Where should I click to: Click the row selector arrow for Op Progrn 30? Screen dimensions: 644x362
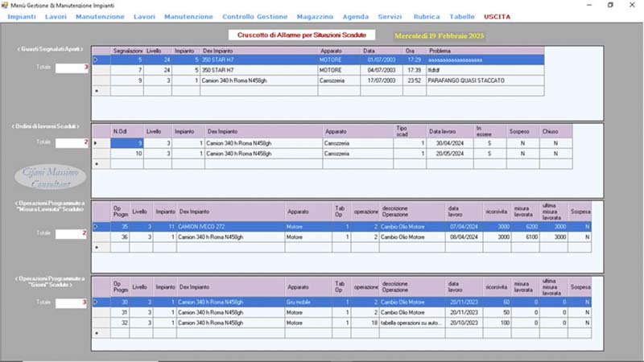[x=97, y=302]
